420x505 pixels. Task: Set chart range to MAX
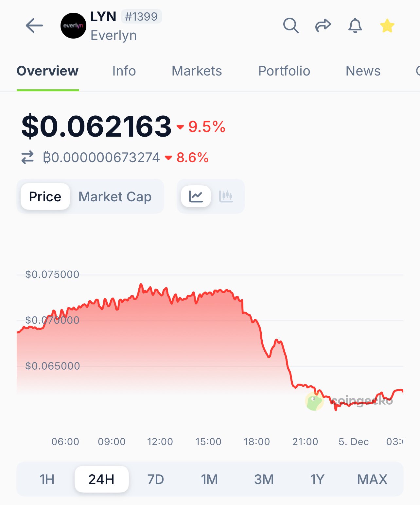click(372, 479)
